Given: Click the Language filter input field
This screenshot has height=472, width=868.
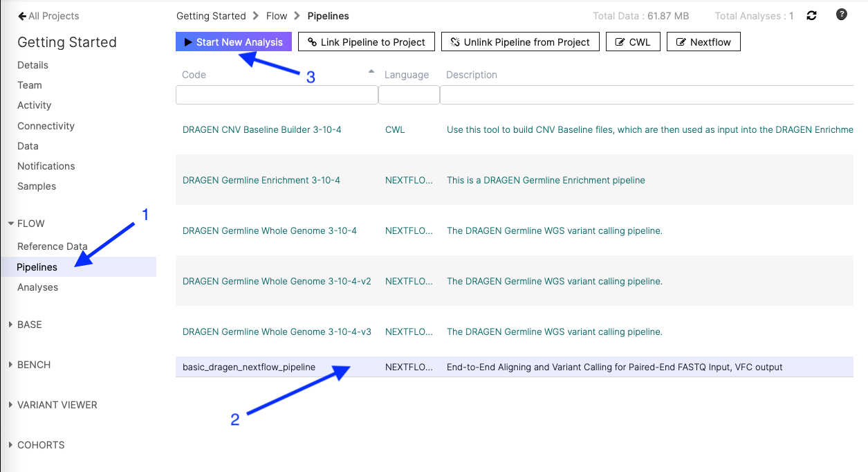Looking at the screenshot, I should 409,95.
